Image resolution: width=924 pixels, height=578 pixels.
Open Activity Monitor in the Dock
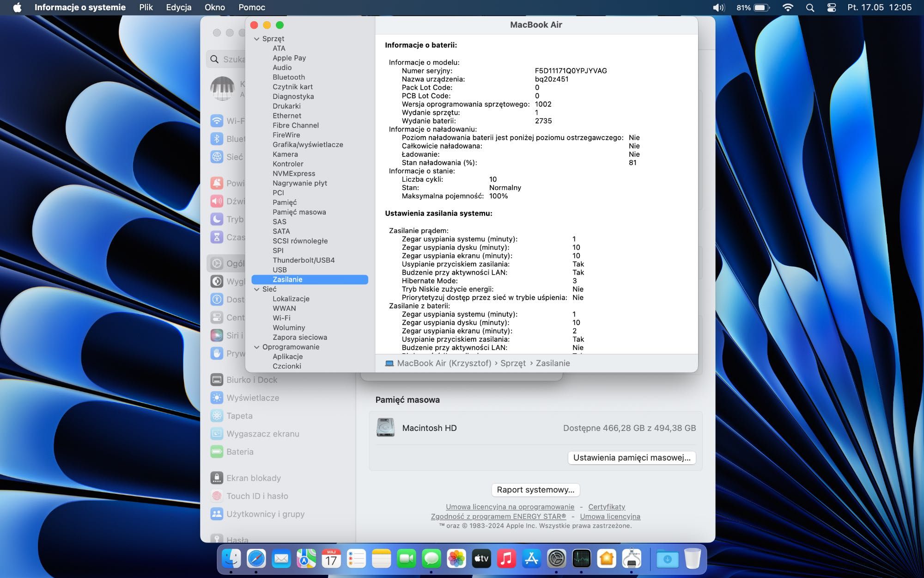[581, 559]
